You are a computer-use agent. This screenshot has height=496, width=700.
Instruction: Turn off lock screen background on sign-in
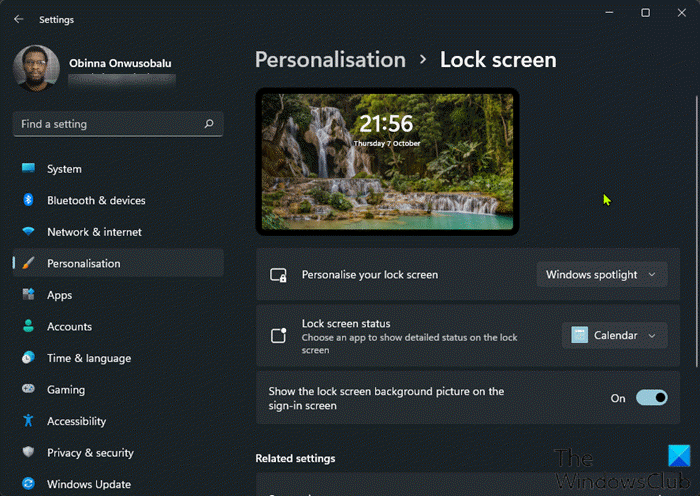[x=652, y=398]
